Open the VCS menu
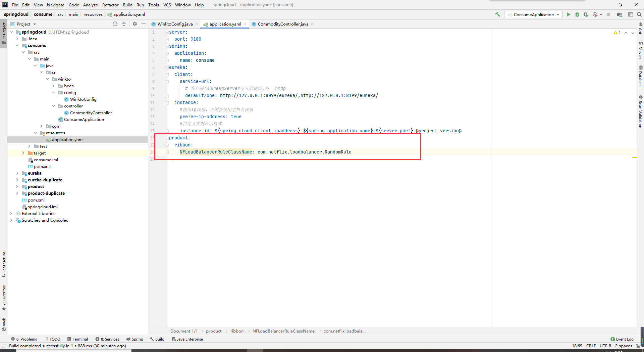The width and height of the screenshot is (644, 352). pyautogui.click(x=167, y=5)
